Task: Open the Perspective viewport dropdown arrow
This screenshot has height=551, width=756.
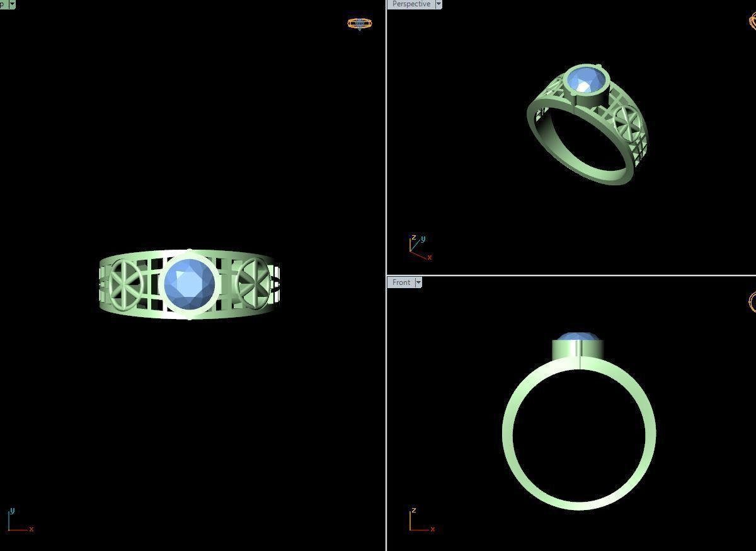Action: tap(438, 4)
